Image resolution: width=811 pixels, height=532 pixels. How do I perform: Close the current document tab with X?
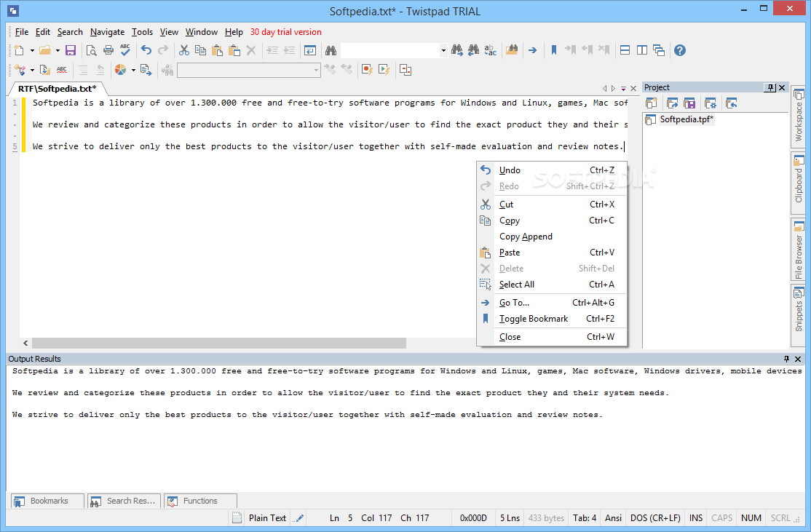(x=633, y=88)
